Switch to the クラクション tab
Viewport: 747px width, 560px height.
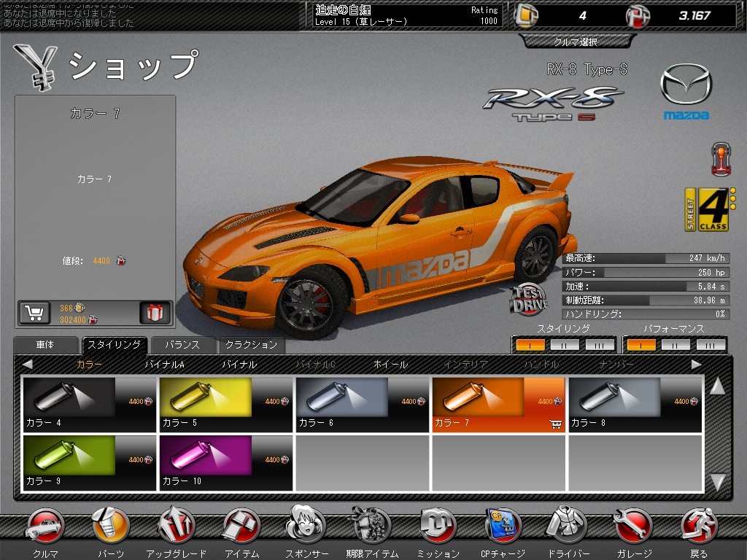point(251,345)
